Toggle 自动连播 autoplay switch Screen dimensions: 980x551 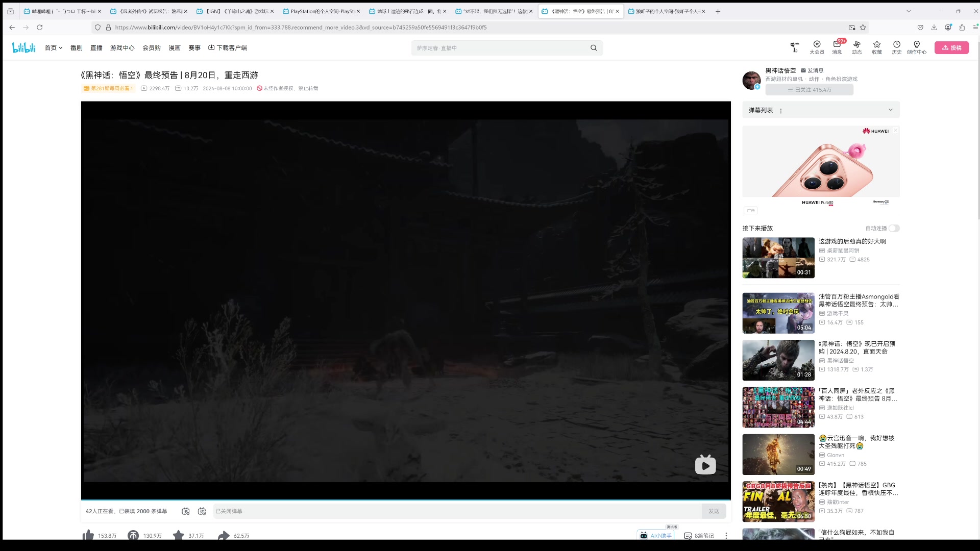(894, 228)
